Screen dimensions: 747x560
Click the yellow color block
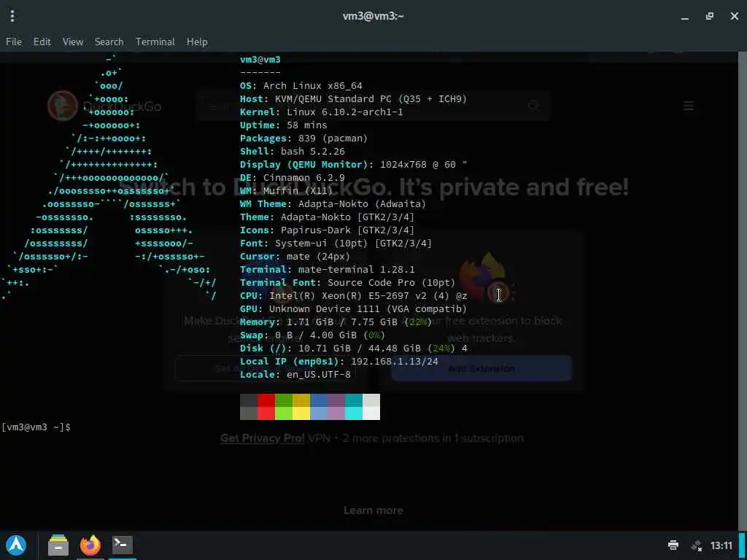coord(301,407)
